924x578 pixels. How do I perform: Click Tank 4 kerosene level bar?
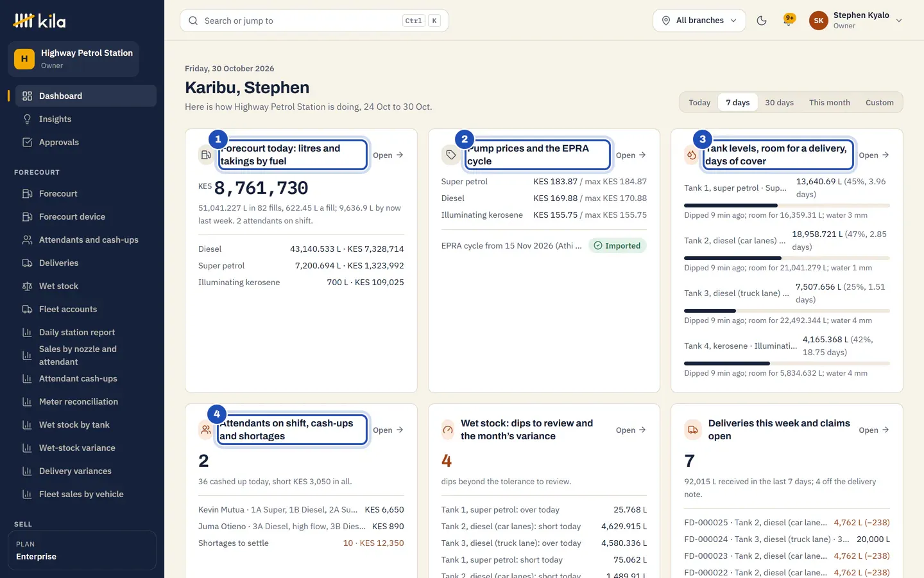[x=787, y=363]
